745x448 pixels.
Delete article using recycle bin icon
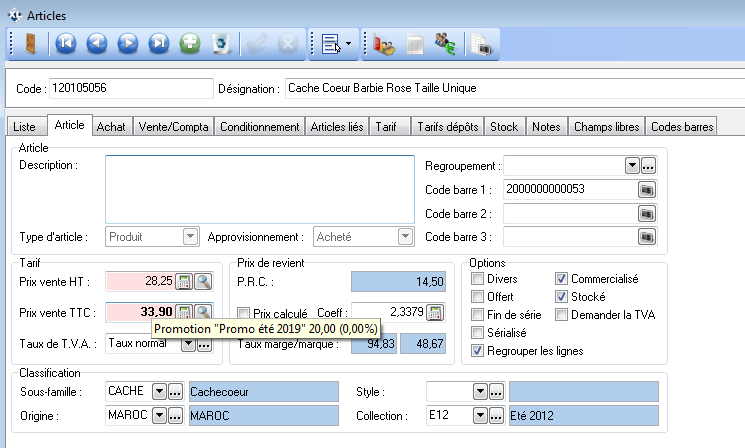(x=223, y=44)
